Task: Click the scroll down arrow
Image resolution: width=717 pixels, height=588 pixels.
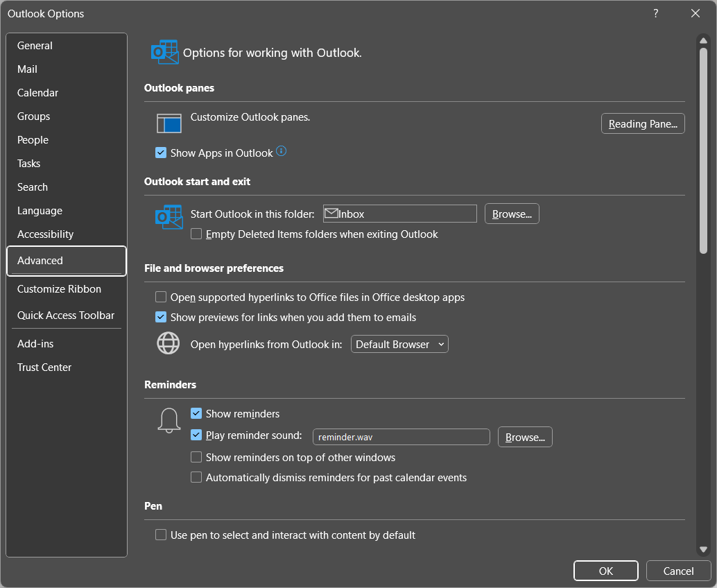Action: (703, 549)
